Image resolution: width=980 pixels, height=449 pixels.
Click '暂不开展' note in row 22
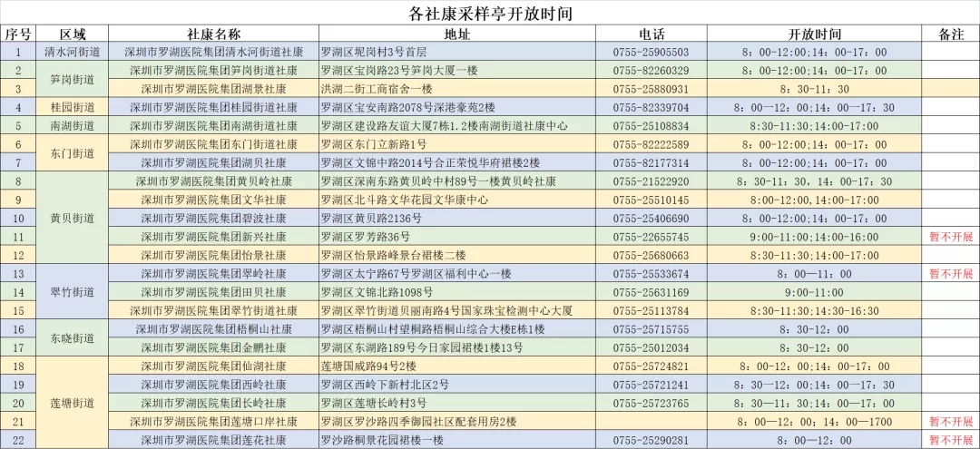pos(951,440)
